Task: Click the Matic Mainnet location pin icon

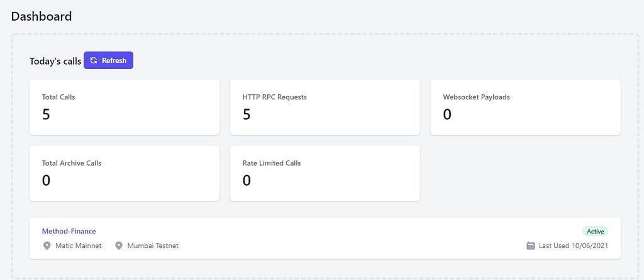Action: coord(47,245)
